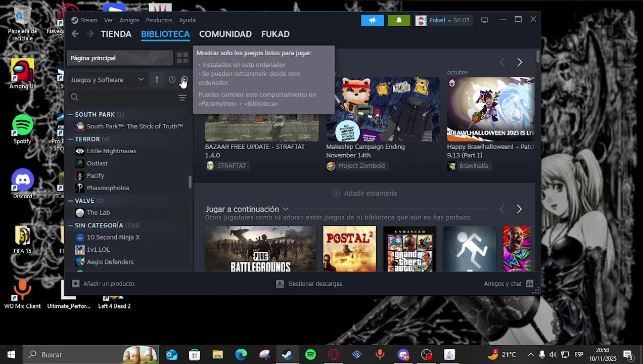Open Discord desktop shortcut
The image size is (643, 364).
[x=23, y=185]
